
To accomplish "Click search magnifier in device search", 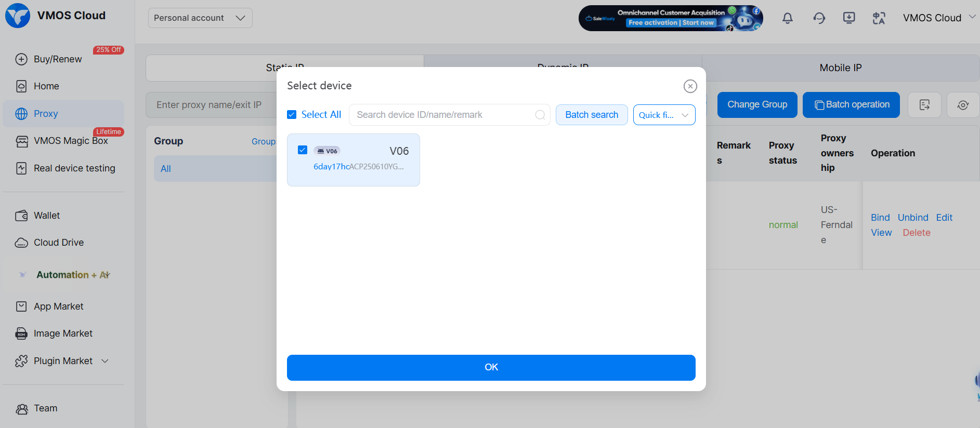I will (x=540, y=115).
